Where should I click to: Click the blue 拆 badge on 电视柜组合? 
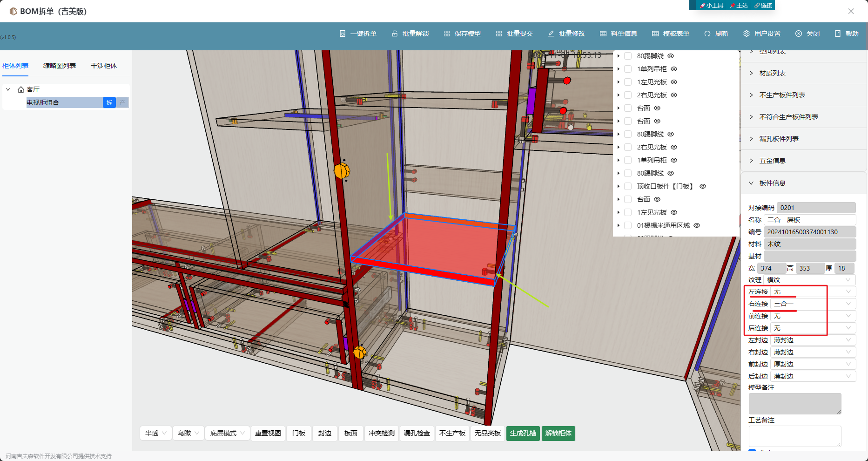tap(109, 102)
